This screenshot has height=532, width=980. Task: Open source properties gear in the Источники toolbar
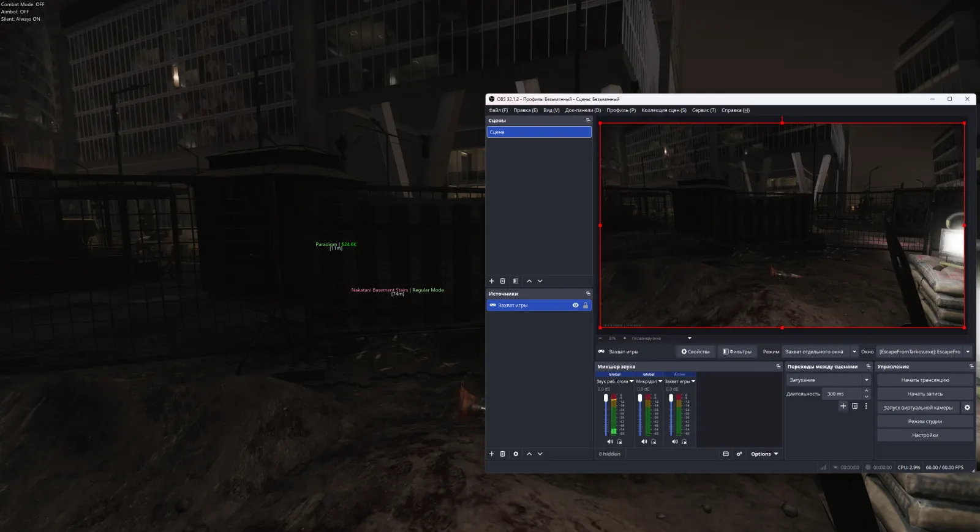[x=516, y=454]
